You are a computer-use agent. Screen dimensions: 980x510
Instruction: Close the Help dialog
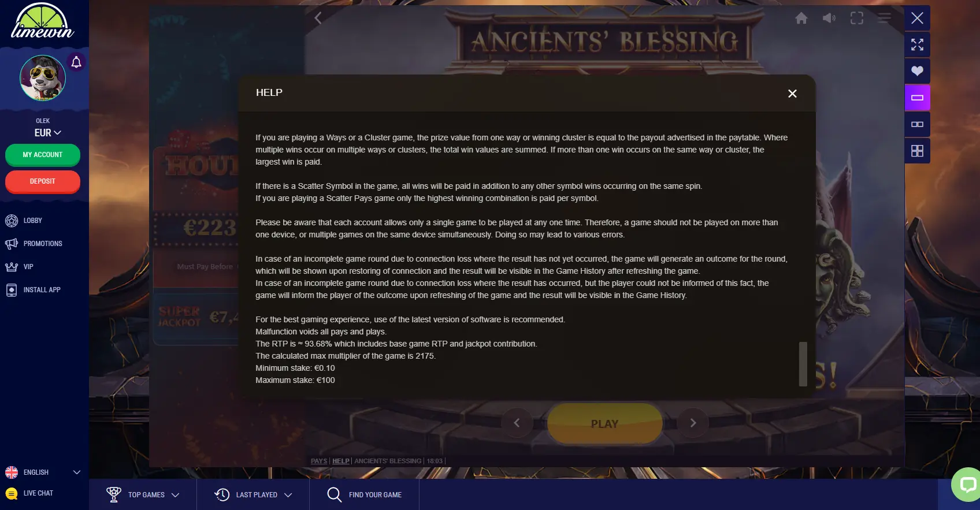pyautogui.click(x=792, y=94)
